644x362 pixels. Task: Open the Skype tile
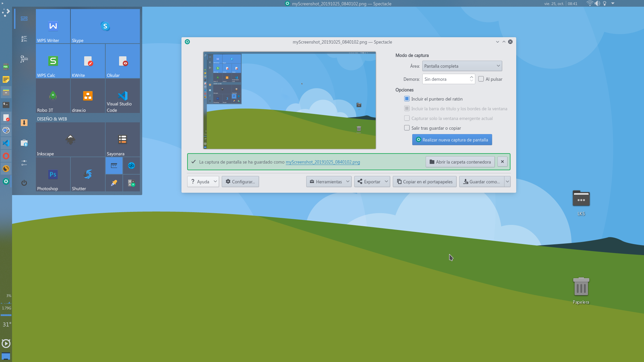coord(105,26)
